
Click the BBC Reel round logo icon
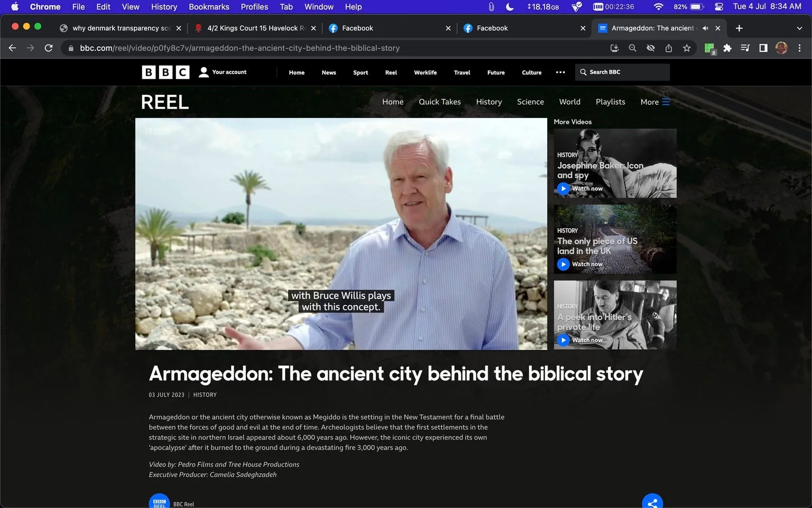[159, 502]
